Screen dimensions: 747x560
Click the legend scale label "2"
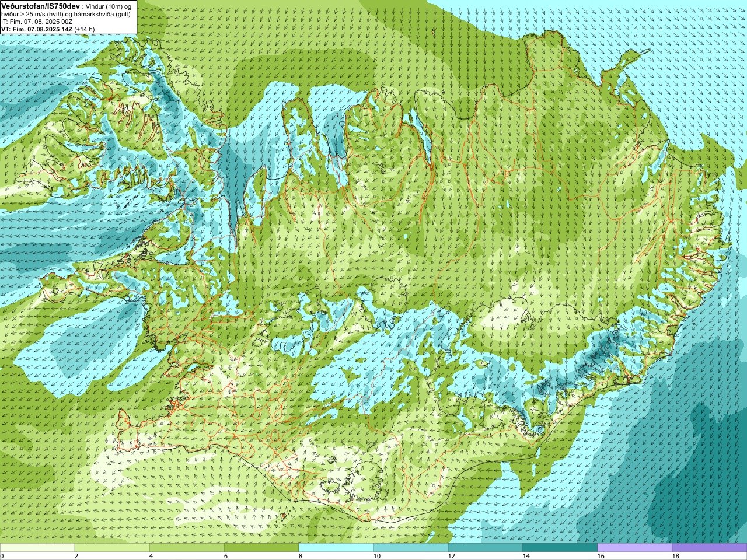(x=76, y=556)
